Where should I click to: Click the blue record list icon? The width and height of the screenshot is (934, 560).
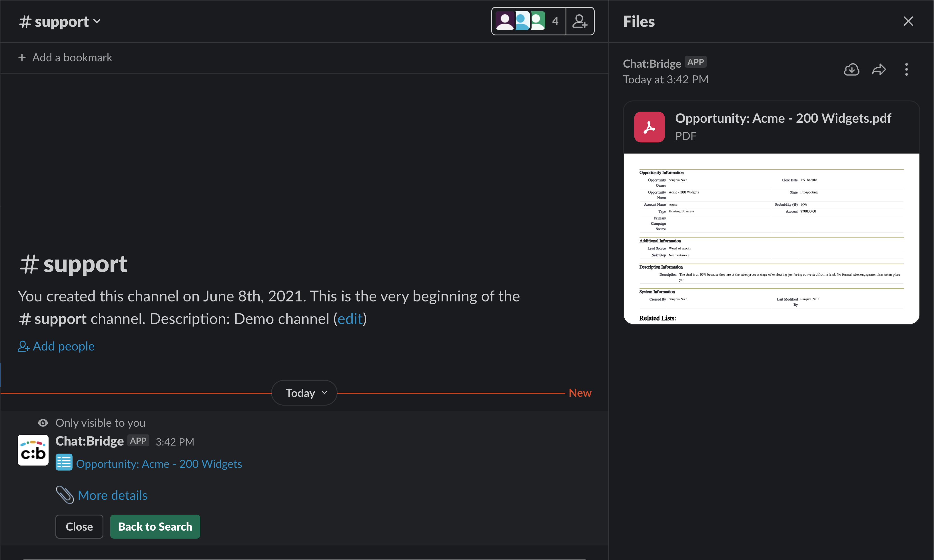coord(64,462)
